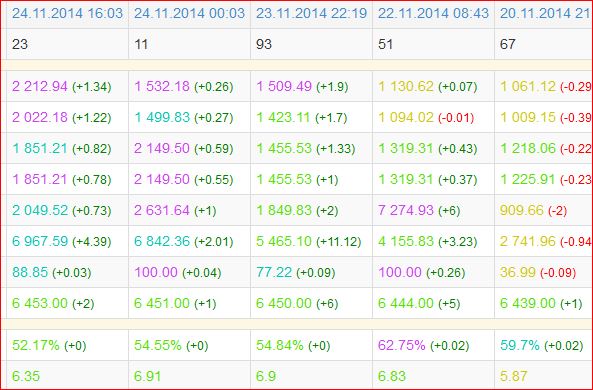This screenshot has height=390, width=593.
Task: Click the value 77.22 (+0.09)
Action: (296, 272)
